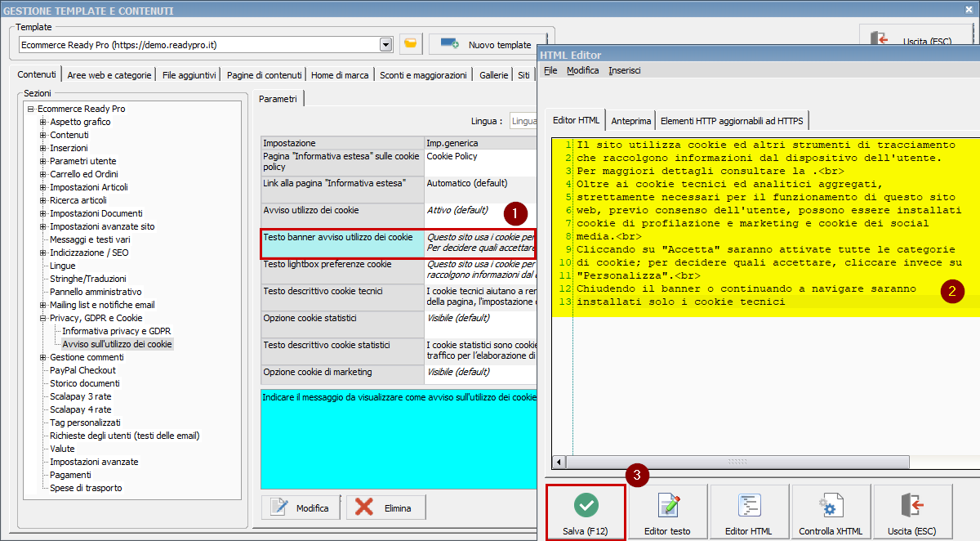Screen dimensions: 980x541
Task: Expand the Parametri utente node
Action: pos(43,161)
